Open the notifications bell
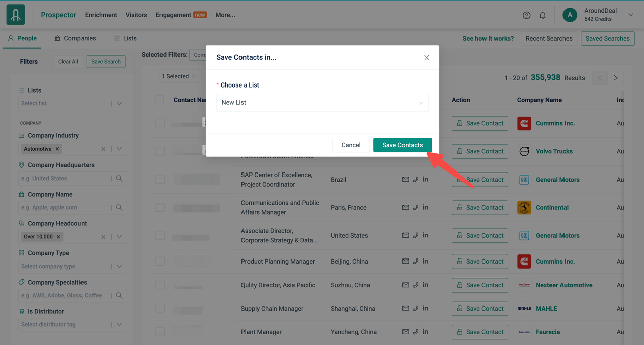 coord(543,15)
